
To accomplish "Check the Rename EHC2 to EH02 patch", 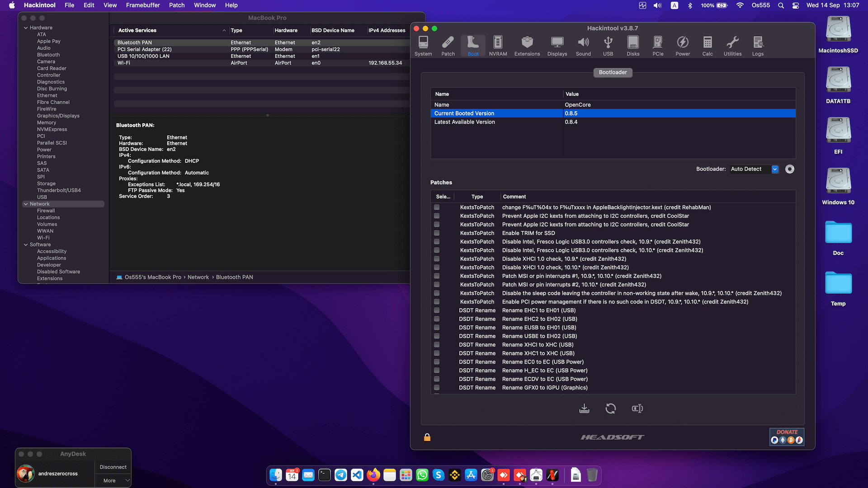I will pos(437,319).
